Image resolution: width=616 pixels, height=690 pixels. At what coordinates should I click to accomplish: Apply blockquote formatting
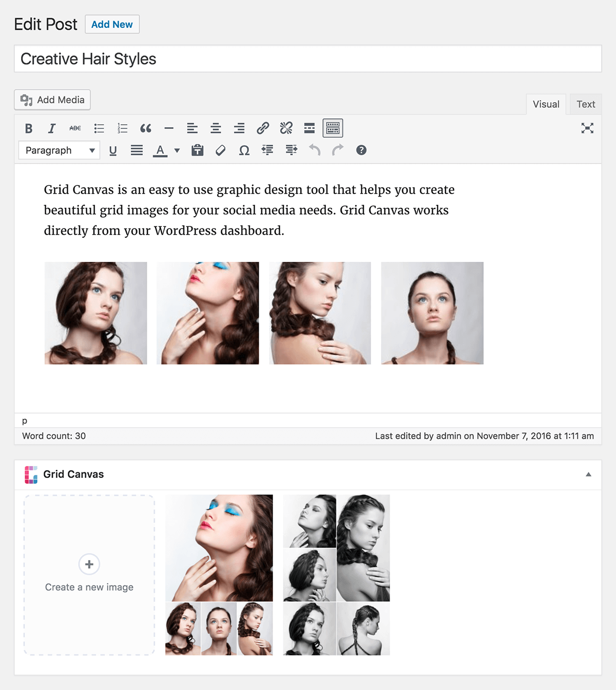(x=146, y=128)
